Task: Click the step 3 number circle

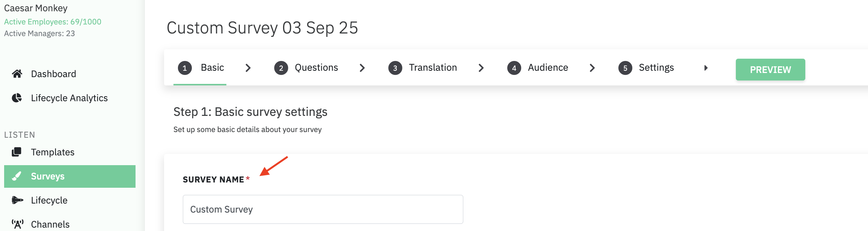Action: [x=395, y=68]
